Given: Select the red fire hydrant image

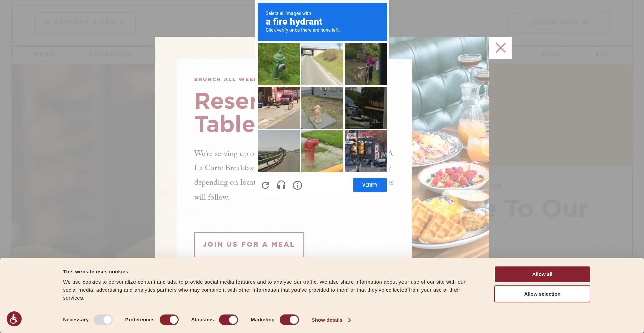Looking at the screenshot, I should click(322, 151).
